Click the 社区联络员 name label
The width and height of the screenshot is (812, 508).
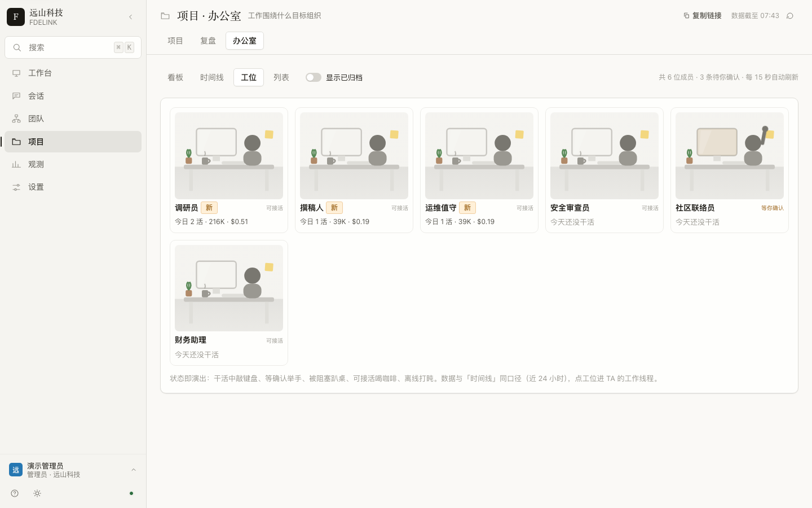(695, 208)
